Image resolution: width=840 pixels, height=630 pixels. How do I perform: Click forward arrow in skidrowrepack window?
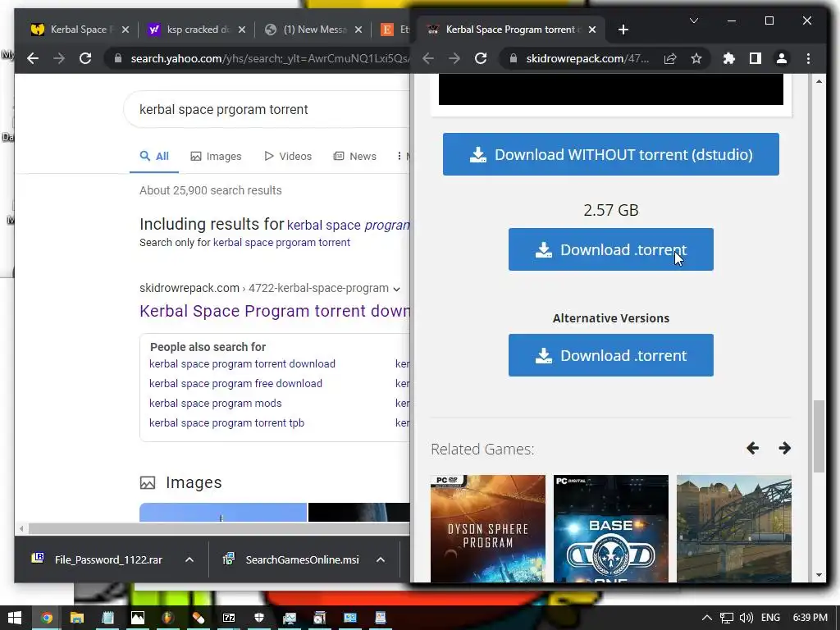tap(454, 58)
